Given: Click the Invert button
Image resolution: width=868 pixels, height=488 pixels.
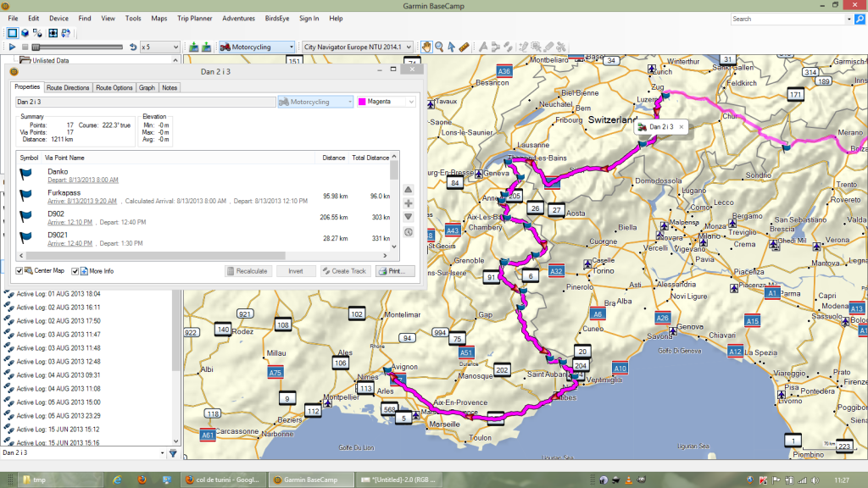Looking at the screenshot, I should (296, 271).
